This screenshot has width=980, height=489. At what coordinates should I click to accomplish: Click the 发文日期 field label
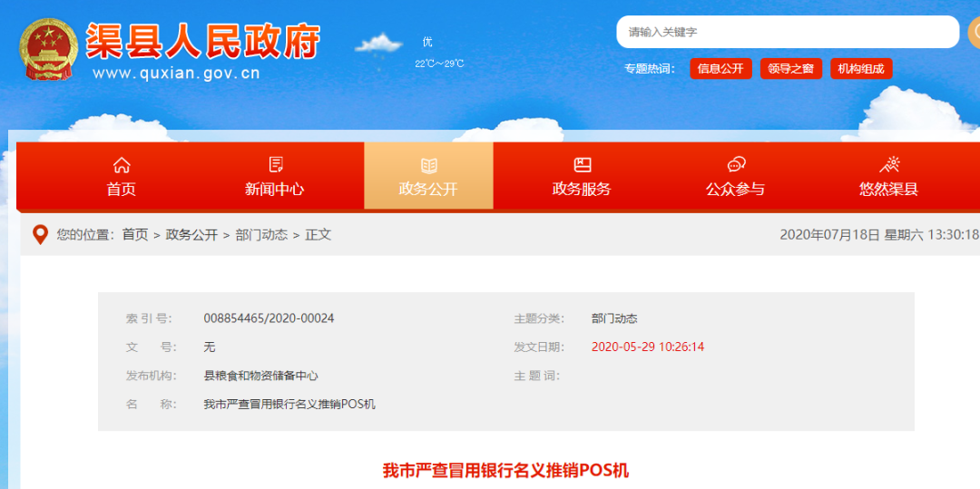(x=539, y=347)
